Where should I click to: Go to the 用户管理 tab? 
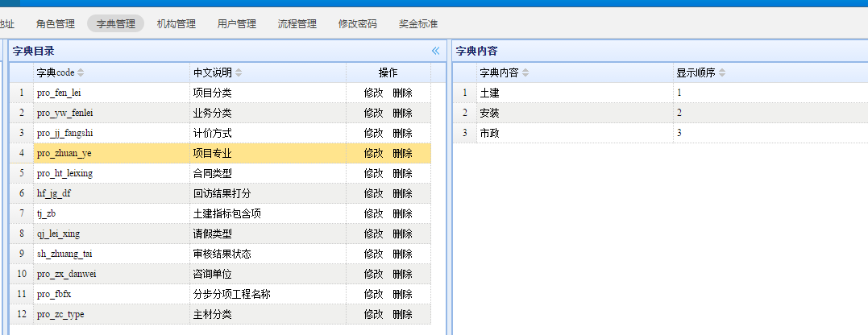point(237,24)
